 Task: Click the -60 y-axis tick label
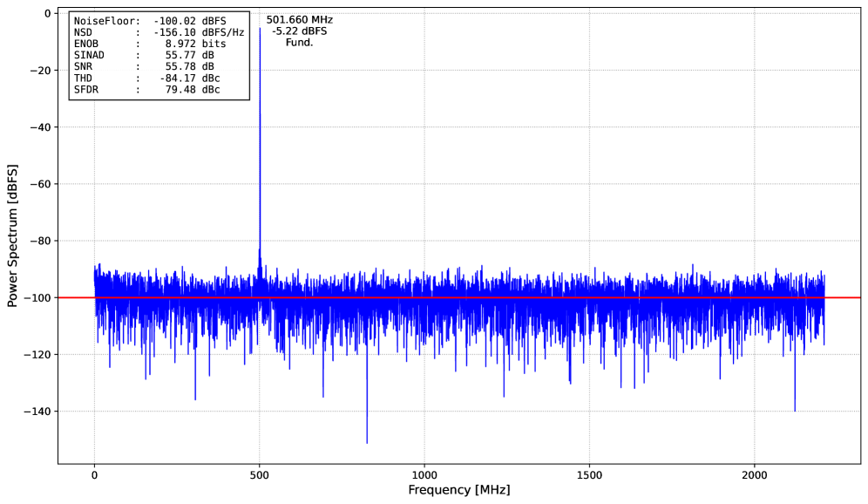click(x=40, y=184)
